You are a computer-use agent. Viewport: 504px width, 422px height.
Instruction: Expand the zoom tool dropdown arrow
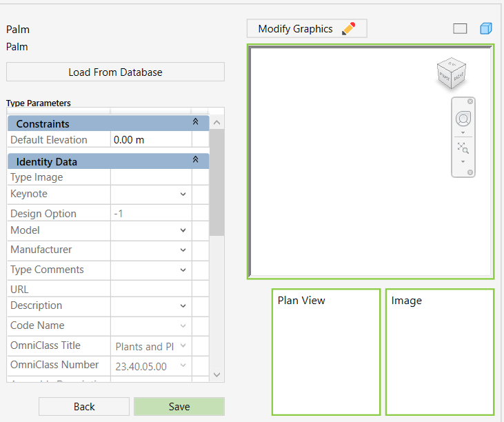[463, 161]
